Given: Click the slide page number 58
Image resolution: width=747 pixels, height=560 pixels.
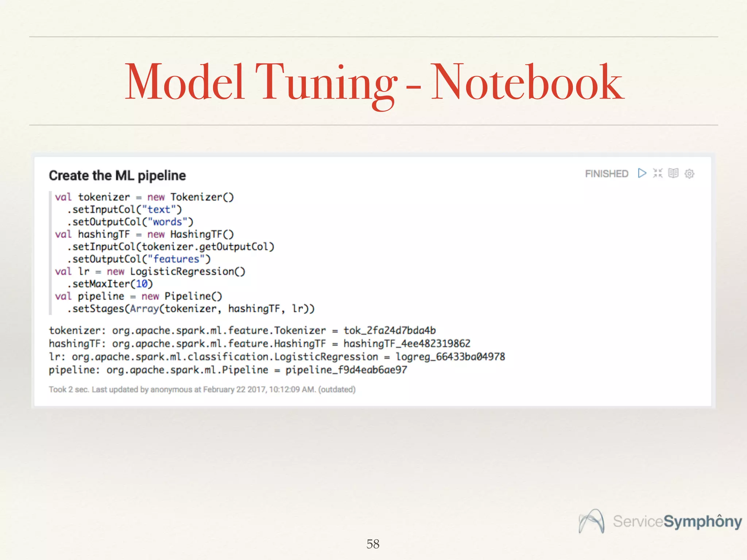Looking at the screenshot, I should pyautogui.click(x=373, y=544).
